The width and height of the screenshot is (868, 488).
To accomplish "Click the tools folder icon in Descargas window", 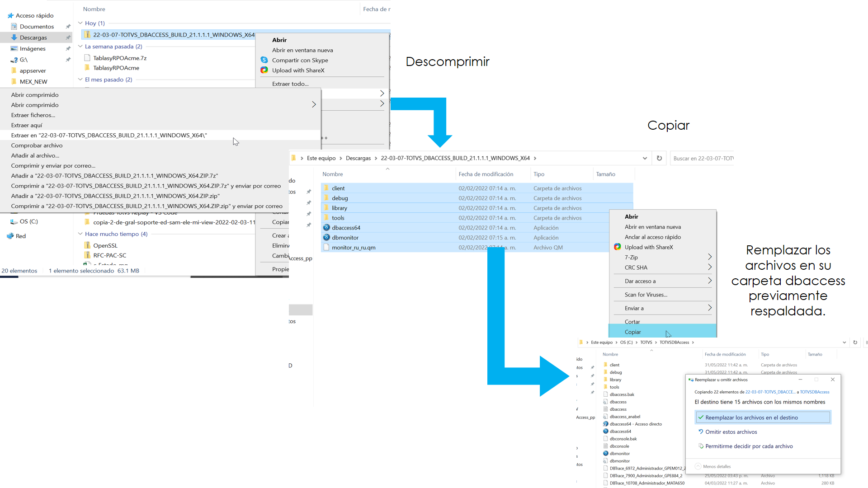I will coord(326,218).
